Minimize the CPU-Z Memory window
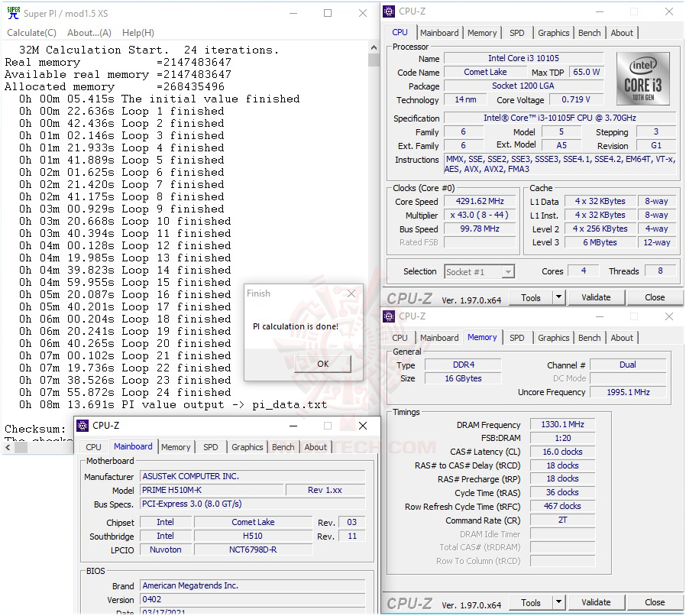686x616 pixels. (600, 316)
